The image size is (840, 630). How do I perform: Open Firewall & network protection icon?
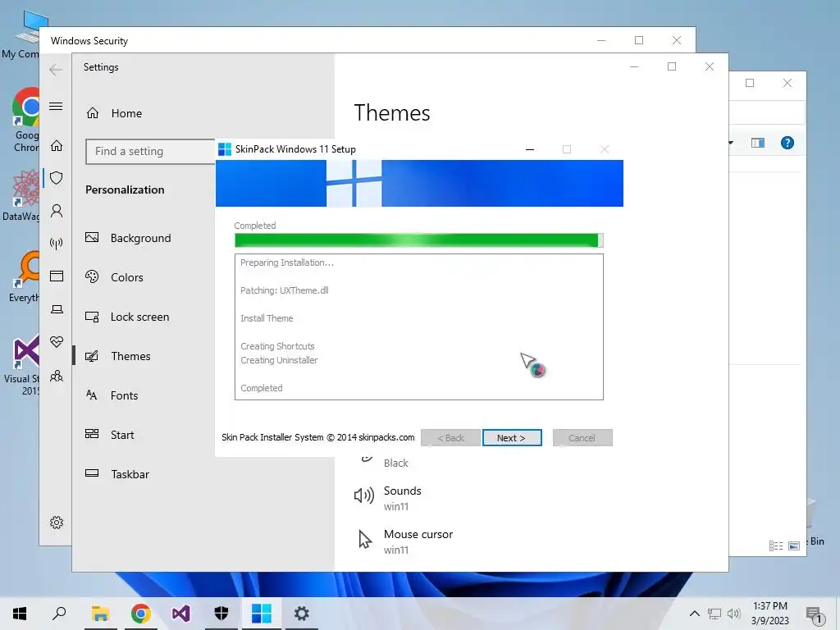pyautogui.click(x=57, y=244)
